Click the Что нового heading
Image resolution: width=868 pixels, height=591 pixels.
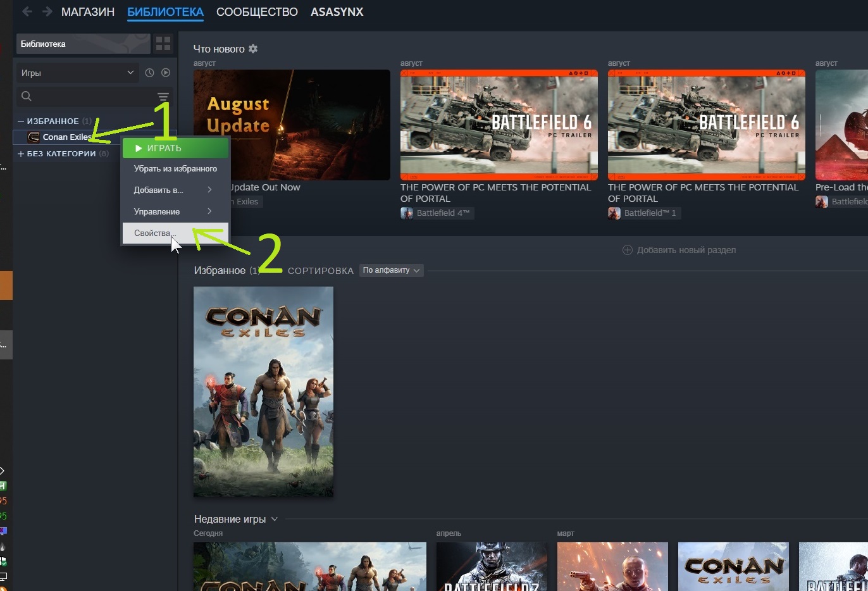(219, 49)
